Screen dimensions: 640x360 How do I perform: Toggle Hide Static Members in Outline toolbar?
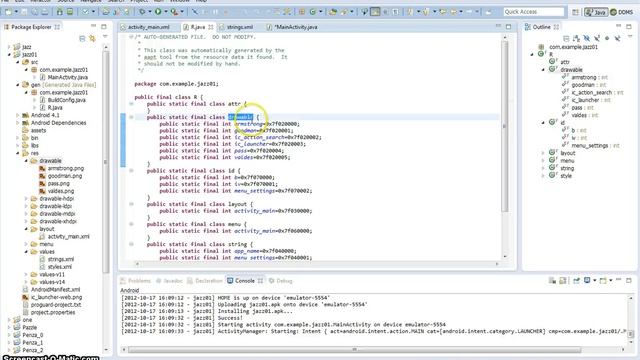tap(597, 38)
